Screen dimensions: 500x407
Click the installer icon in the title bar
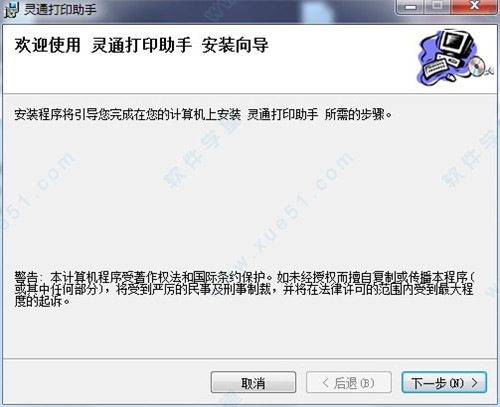point(11,10)
